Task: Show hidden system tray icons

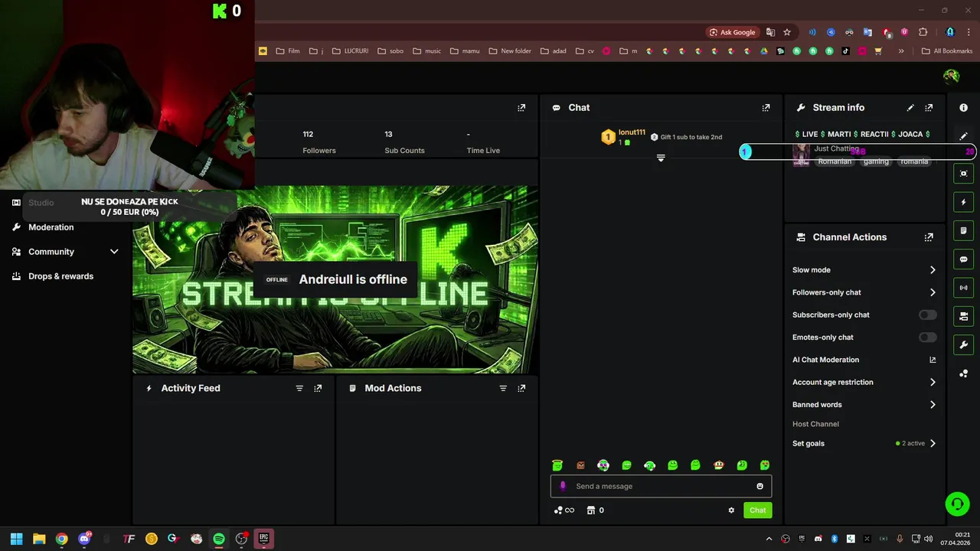Action: coord(769,539)
